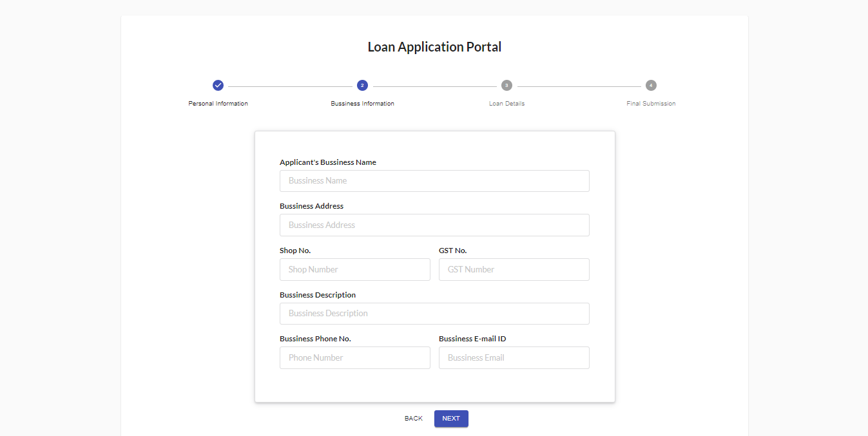The image size is (868, 436).
Task: Go to the Loan Details step label
Action: pos(506,104)
